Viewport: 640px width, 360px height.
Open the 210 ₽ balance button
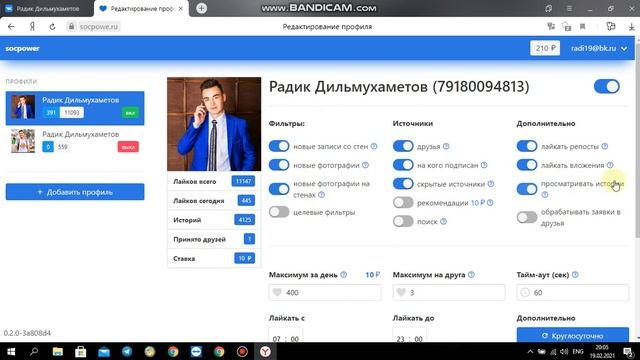[545, 48]
